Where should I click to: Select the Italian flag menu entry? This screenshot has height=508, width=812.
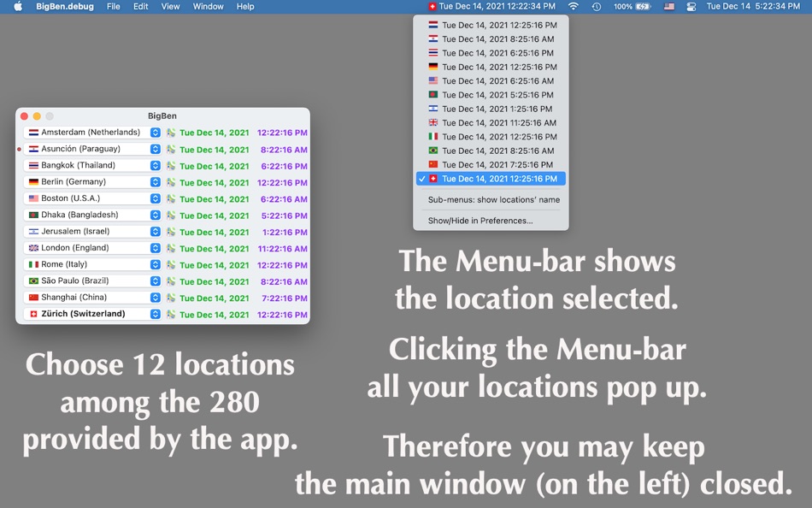[491, 137]
